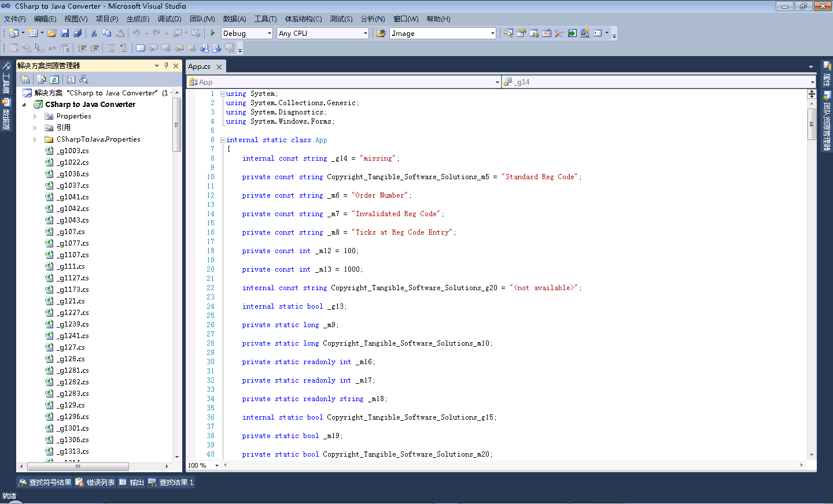The height and width of the screenshot is (504, 833).
Task: Click the Add New Item toolbar icon
Action: click(x=33, y=33)
